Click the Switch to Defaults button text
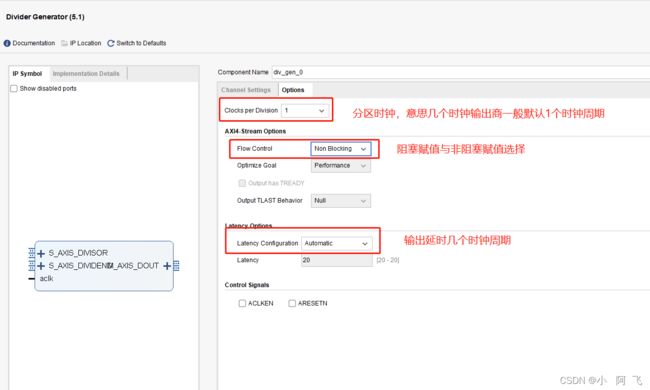Screen dimensions: 650x390 [x=141, y=43]
